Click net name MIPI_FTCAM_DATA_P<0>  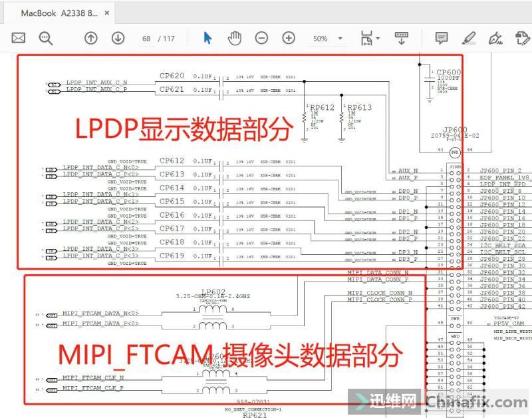point(100,323)
